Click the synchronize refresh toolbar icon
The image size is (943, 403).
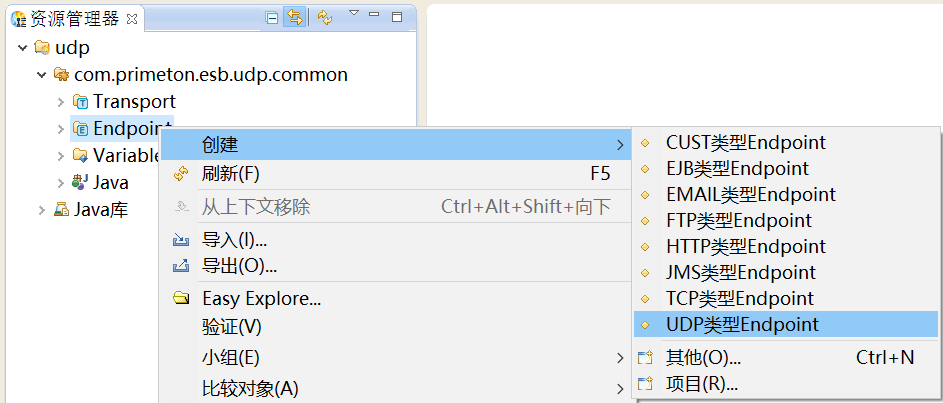pyautogui.click(x=325, y=17)
